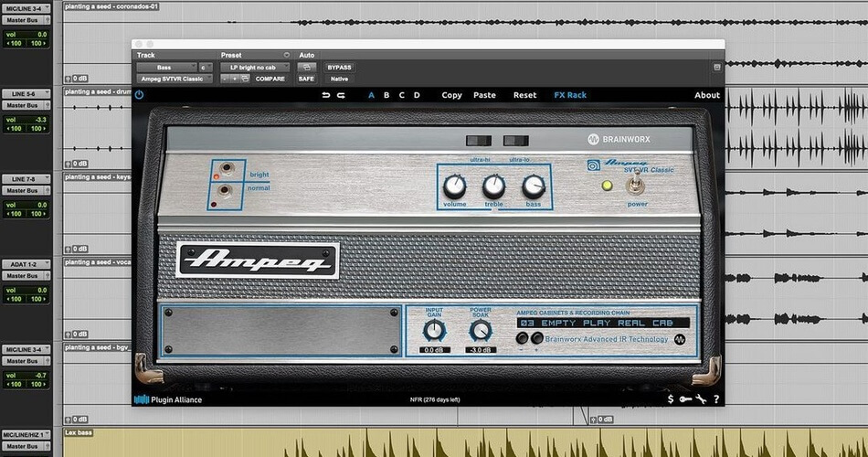Toggle the SAFE automation button
Image resolution: width=868 pixels, height=457 pixels.
(306, 80)
